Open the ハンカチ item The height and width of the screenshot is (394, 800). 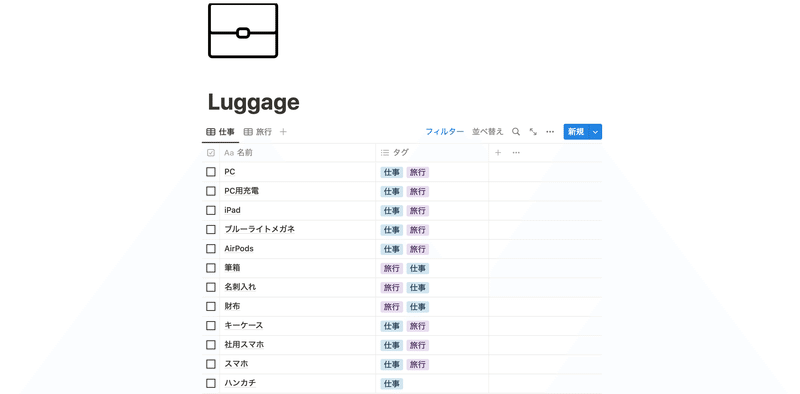tap(240, 383)
